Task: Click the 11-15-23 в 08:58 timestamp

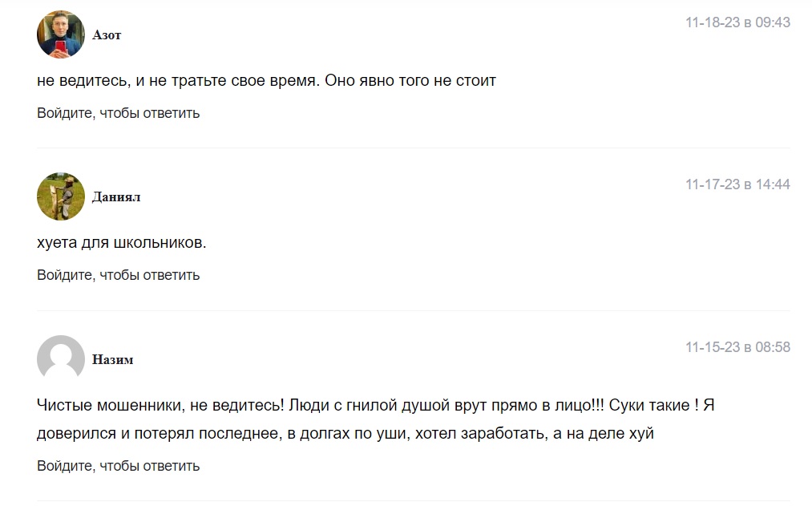Action: click(x=737, y=347)
